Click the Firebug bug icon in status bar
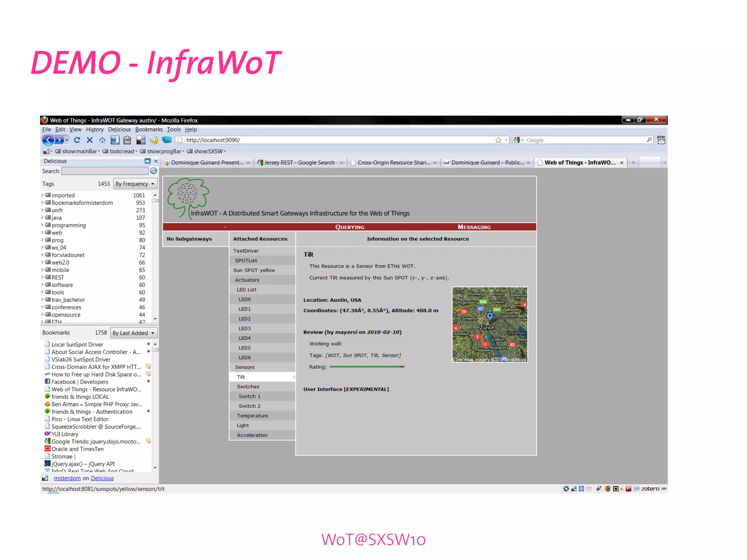The width and height of the screenshot is (747, 560). pos(599,489)
